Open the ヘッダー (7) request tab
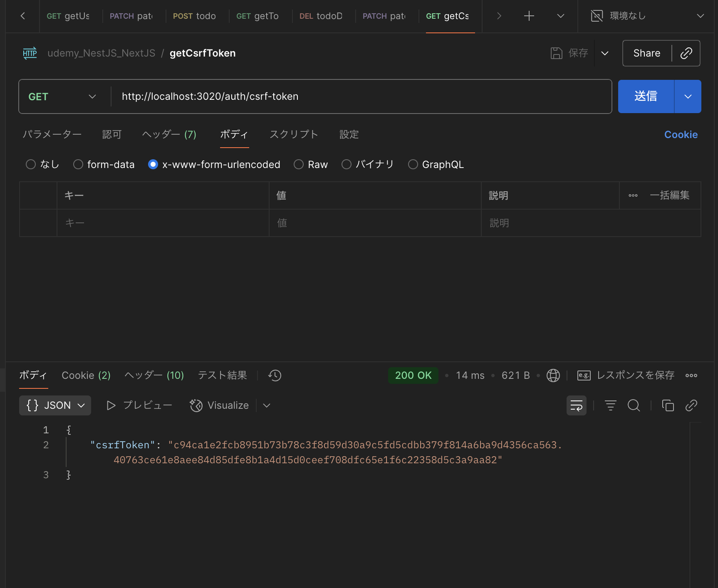This screenshot has height=588, width=718. coord(169,134)
